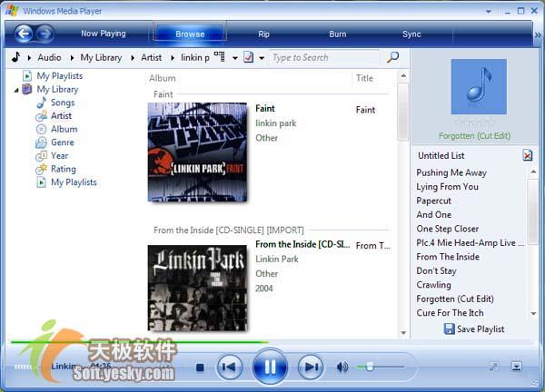Go forward with the forward arrow button

point(45,34)
